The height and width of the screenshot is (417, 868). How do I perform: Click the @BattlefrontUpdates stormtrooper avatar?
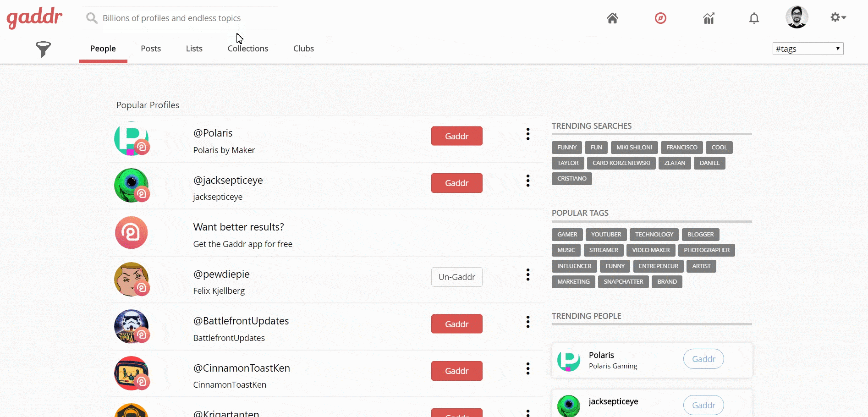point(132,326)
